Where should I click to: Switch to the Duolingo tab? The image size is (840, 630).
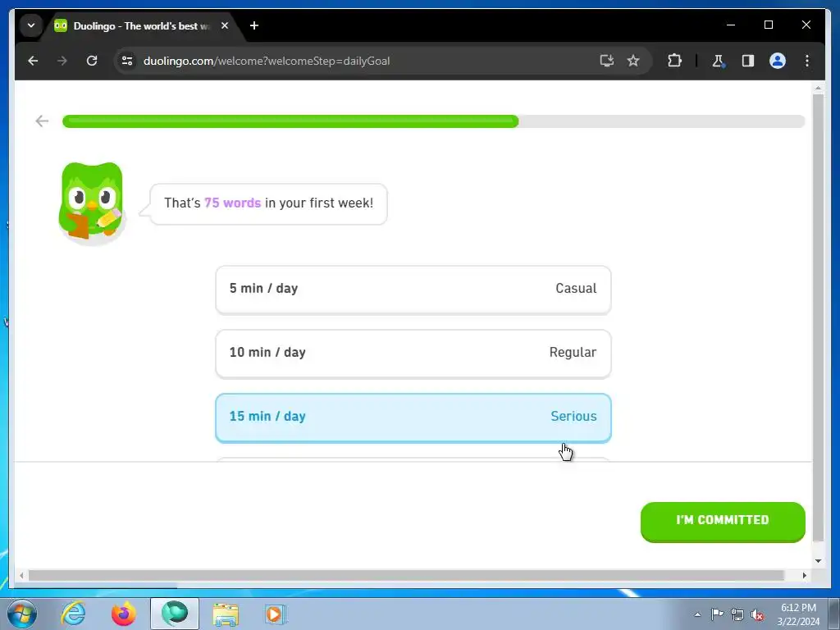coord(140,25)
